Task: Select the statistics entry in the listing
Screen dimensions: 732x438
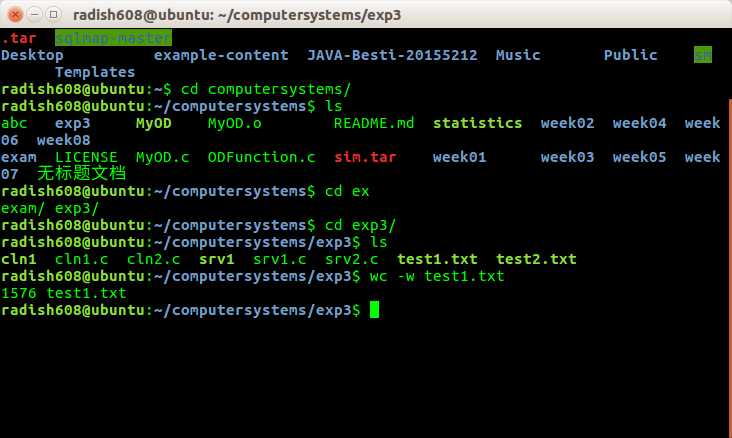Action: pyautogui.click(x=478, y=123)
